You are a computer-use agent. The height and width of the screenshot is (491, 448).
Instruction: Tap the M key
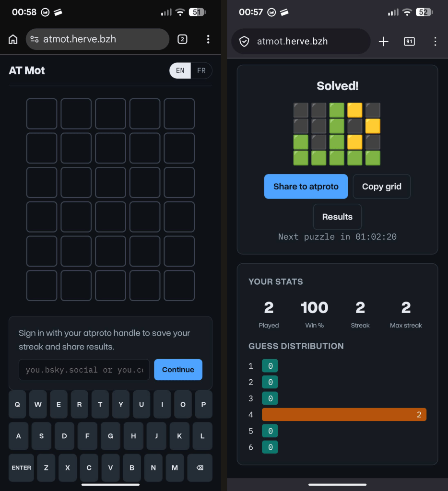(175, 468)
